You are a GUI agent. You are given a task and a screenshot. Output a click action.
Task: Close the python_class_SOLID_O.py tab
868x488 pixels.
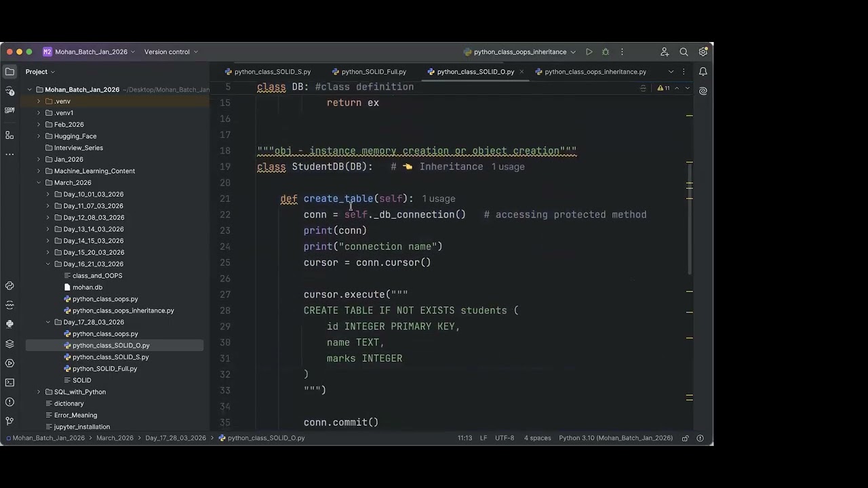pos(520,72)
